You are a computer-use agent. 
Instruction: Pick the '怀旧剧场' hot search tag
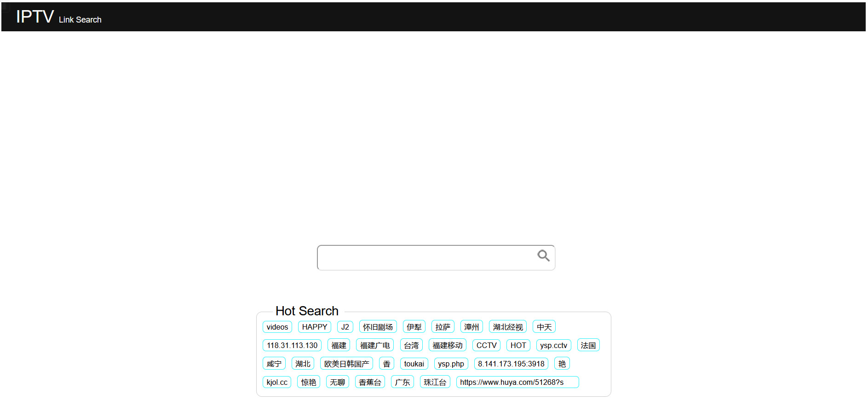(x=378, y=327)
